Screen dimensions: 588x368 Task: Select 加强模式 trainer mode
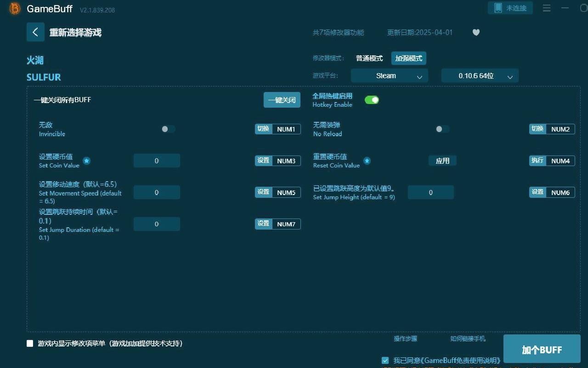pos(409,58)
